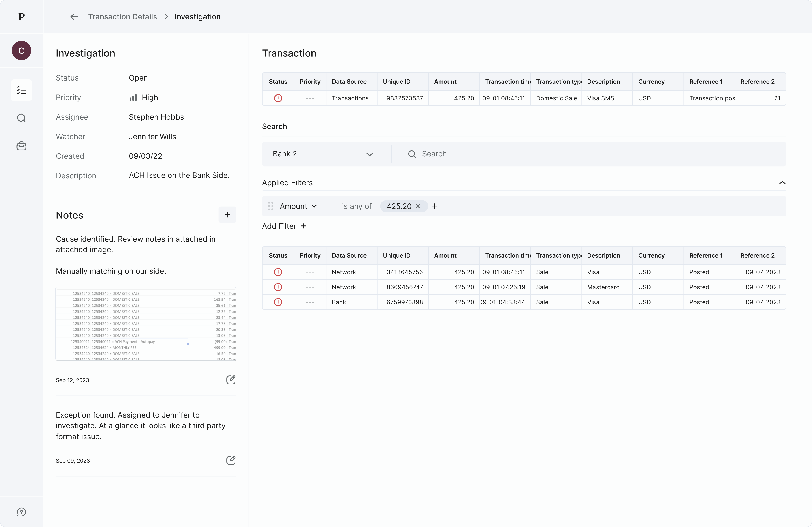The width and height of the screenshot is (812, 527).
Task: Open the attached spreadsheet image thumbnail
Action: pos(146,324)
